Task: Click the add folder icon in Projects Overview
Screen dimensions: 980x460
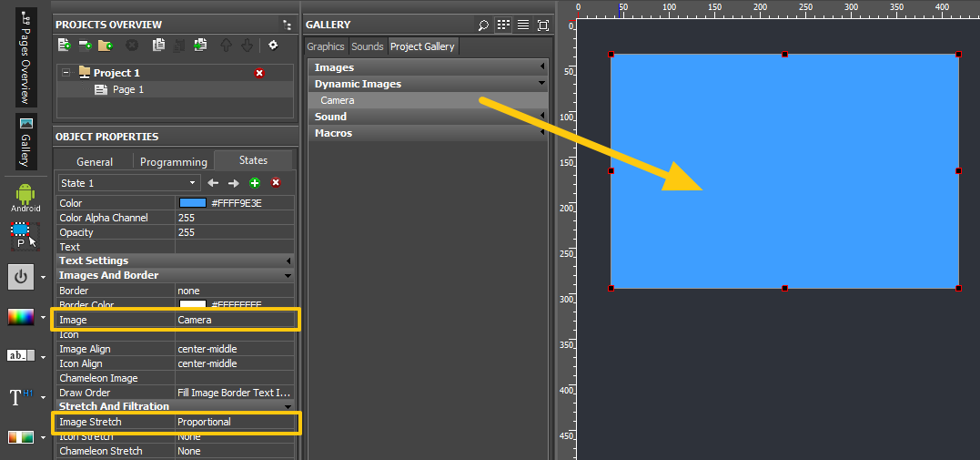Action: [x=106, y=45]
